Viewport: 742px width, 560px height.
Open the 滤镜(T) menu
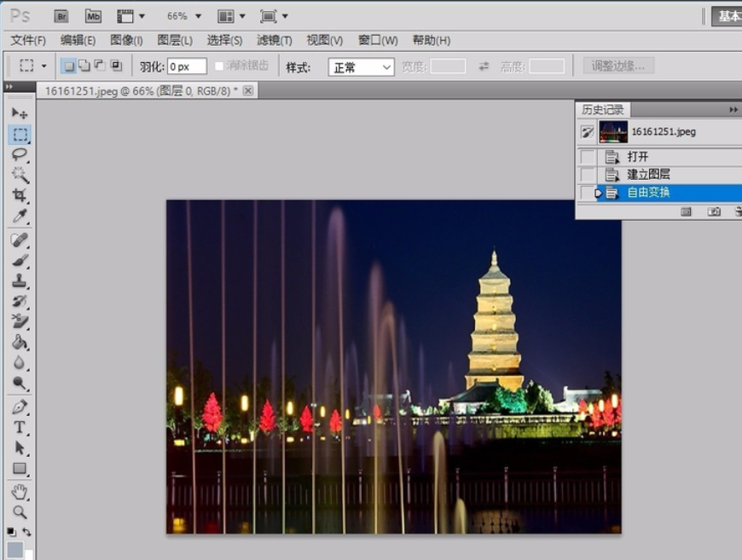click(275, 40)
